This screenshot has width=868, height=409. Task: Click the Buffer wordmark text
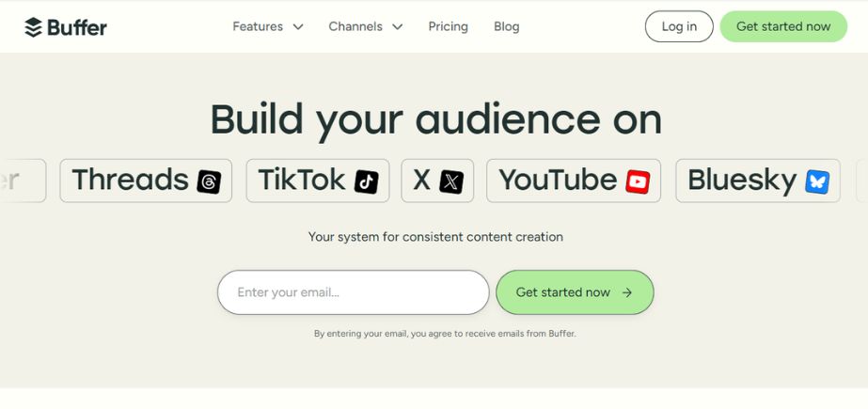(77, 27)
